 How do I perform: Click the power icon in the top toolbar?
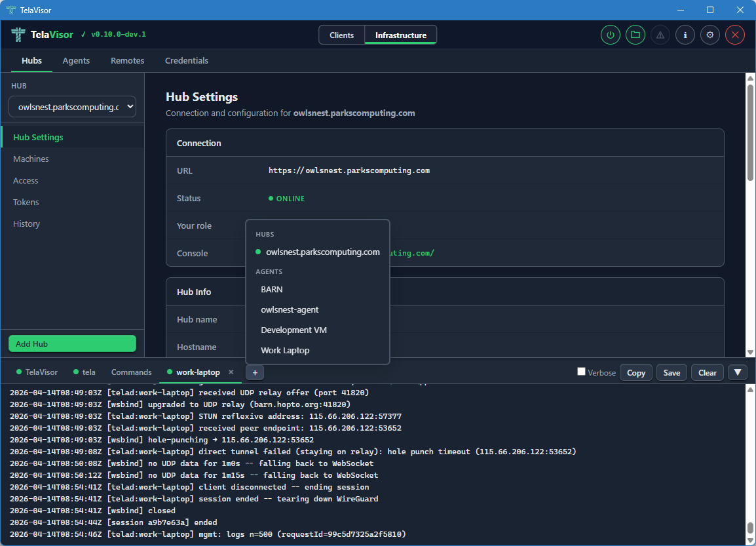pyautogui.click(x=610, y=35)
